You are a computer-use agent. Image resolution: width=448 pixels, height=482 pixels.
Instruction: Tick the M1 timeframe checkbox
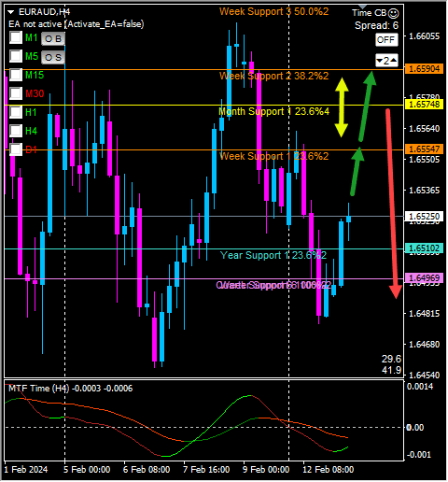(16, 37)
